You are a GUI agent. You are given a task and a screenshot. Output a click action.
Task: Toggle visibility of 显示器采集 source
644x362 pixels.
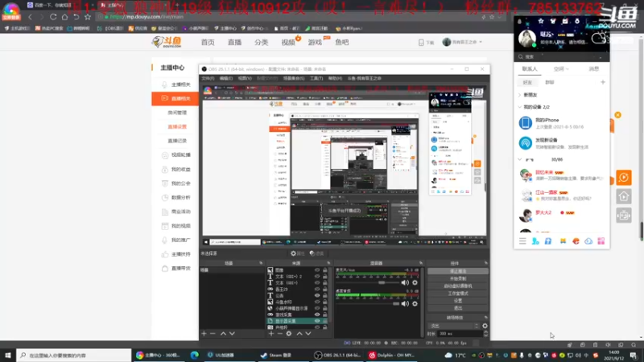click(x=317, y=321)
